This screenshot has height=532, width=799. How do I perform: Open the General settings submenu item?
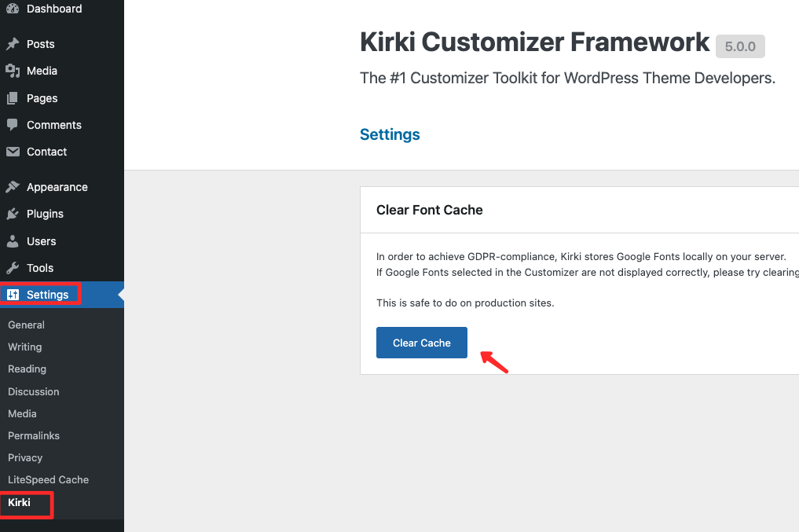(x=26, y=325)
